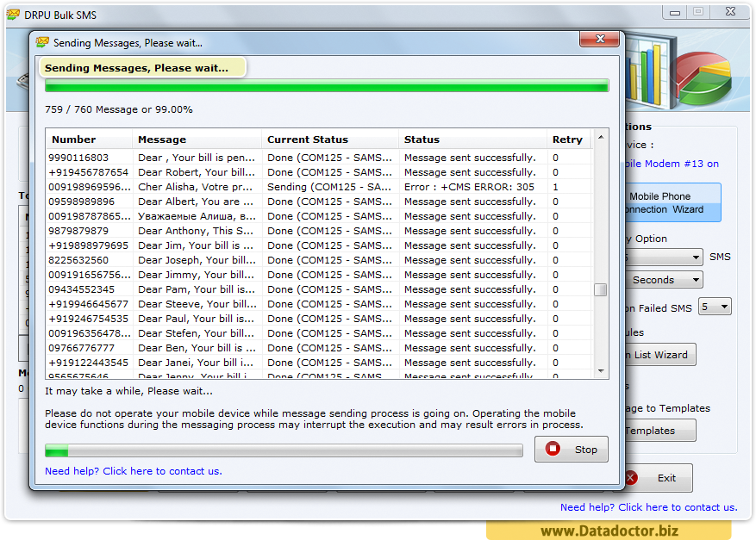Click scroll up arrow of message list

point(601,137)
